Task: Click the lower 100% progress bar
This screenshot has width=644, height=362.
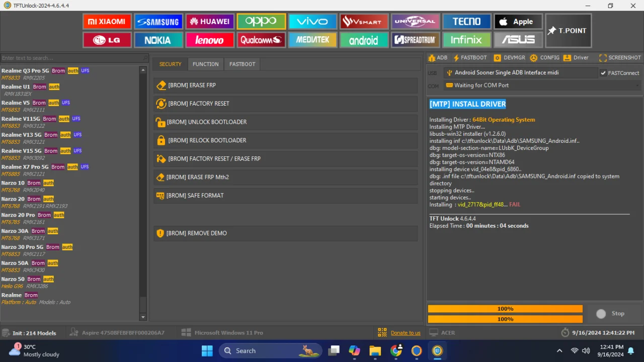Action: pyautogui.click(x=505, y=319)
